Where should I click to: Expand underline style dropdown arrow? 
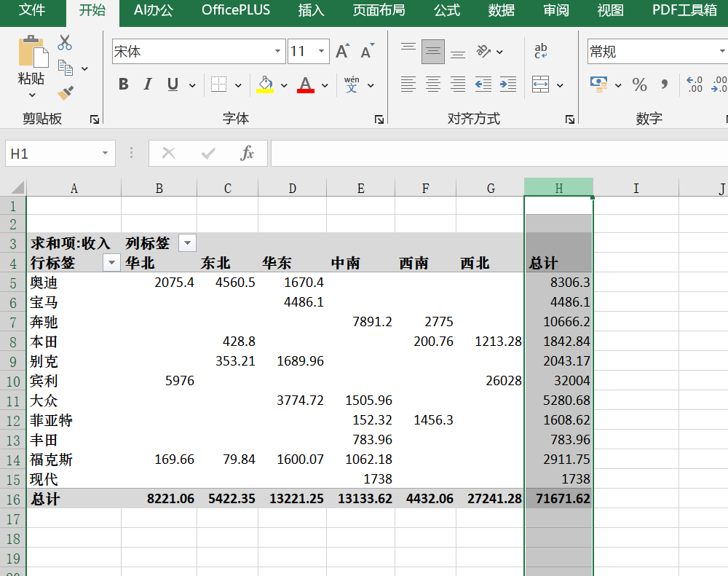click(x=192, y=85)
